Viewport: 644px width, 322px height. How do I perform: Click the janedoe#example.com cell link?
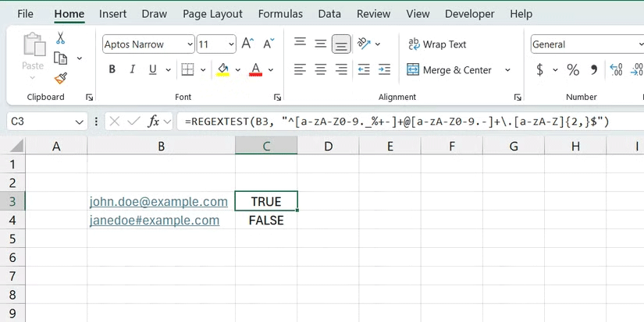tap(155, 221)
